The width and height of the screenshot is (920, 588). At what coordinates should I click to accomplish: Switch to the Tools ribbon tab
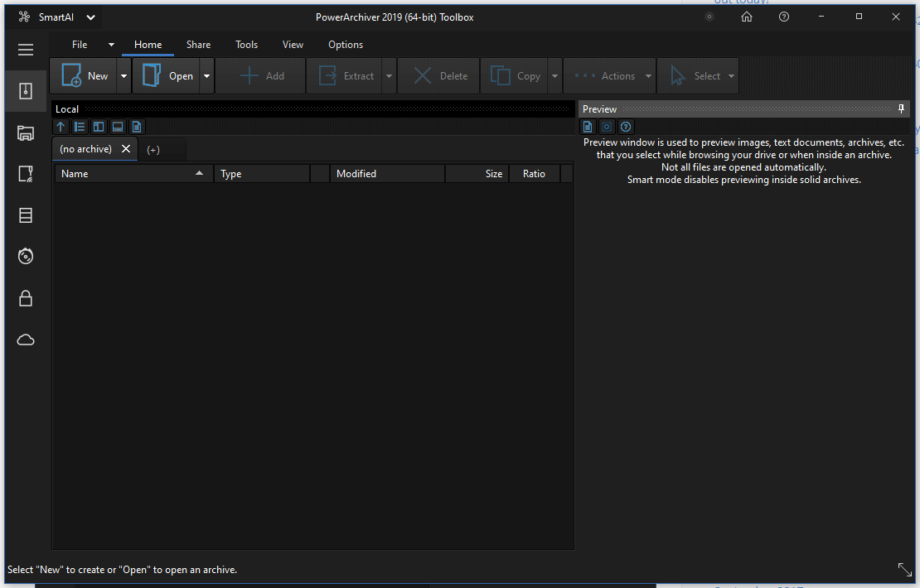point(246,45)
